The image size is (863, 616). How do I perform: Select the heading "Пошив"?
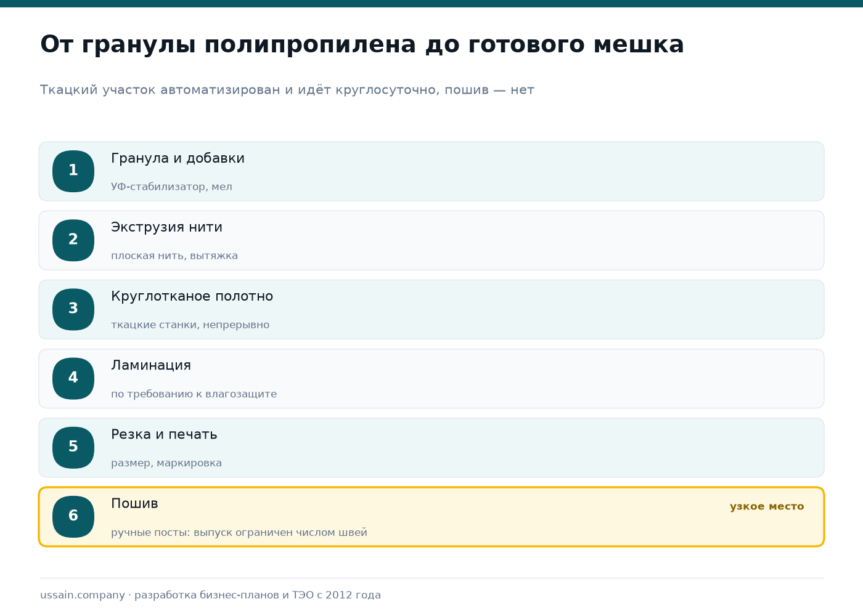(134, 503)
